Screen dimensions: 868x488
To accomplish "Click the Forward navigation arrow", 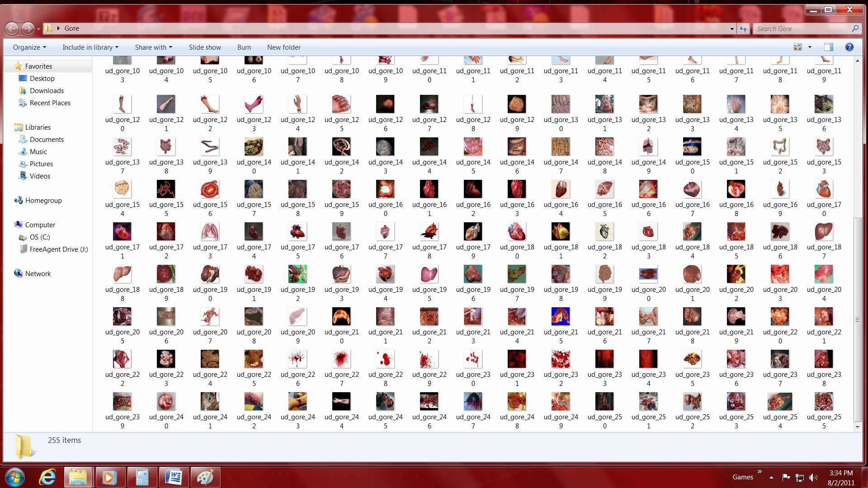I will click(28, 29).
